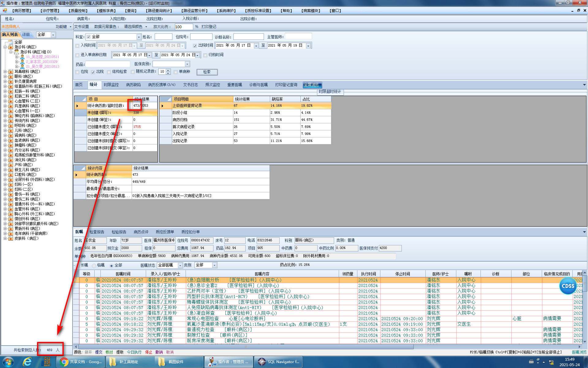Viewport: 588px width, 368px height.
Task: Click the 检索 search button
Action: coord(207,72)
